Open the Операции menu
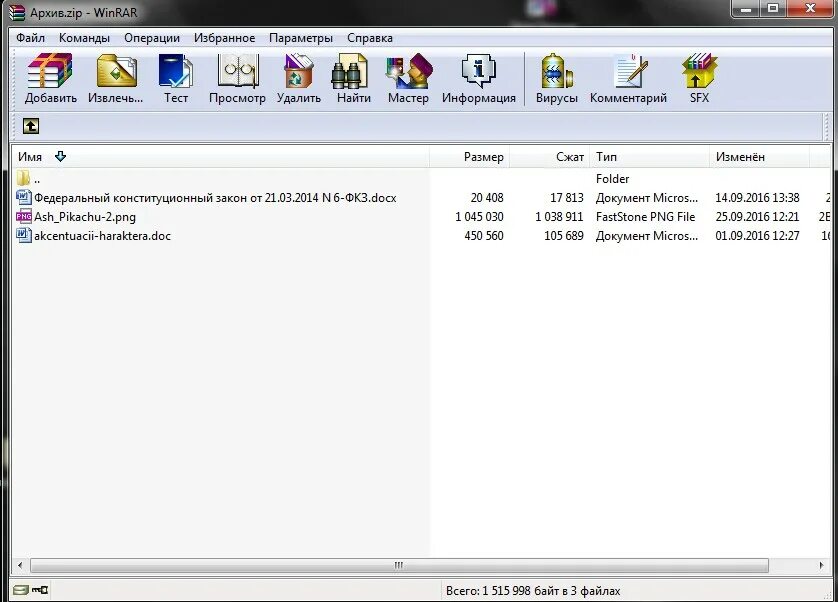 152,38
